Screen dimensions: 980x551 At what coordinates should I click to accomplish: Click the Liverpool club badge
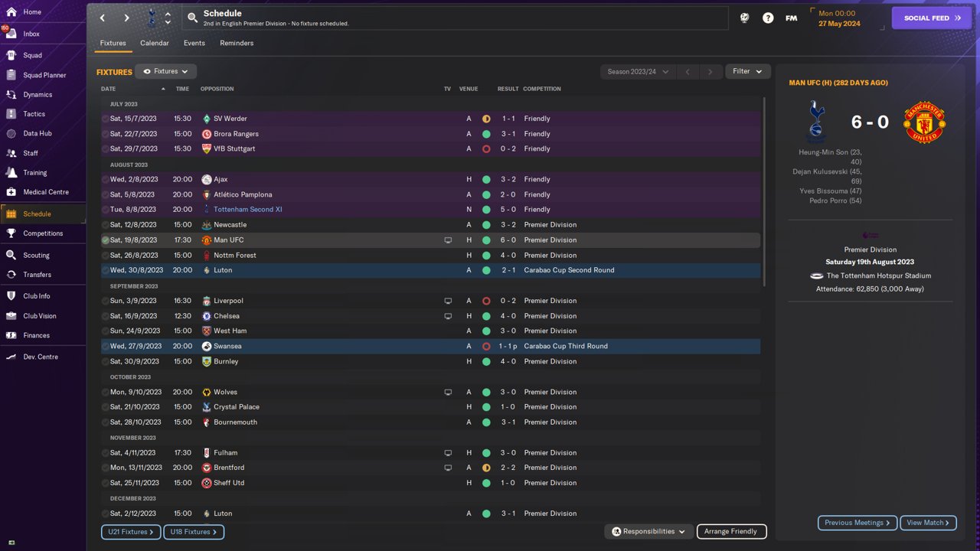coord(207,301)
